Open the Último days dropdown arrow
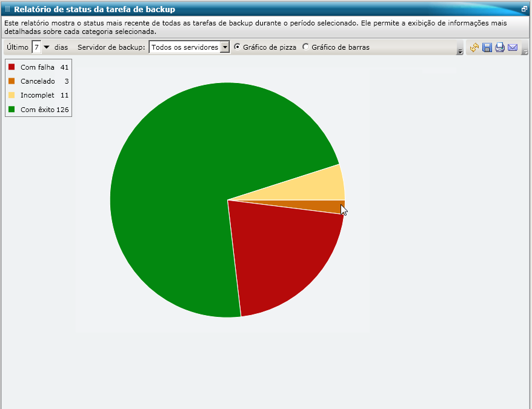This screenshot has width=532, height=409. pyautogui.click(x=47, y=47)
